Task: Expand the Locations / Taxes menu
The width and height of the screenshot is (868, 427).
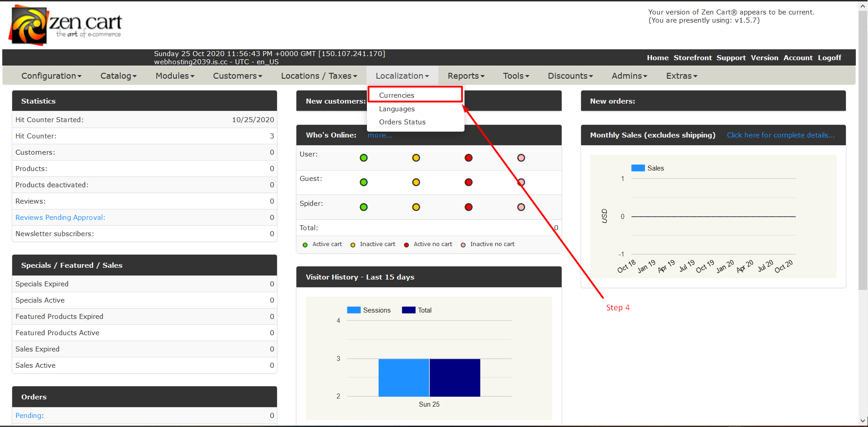Action: coord(319,76)
